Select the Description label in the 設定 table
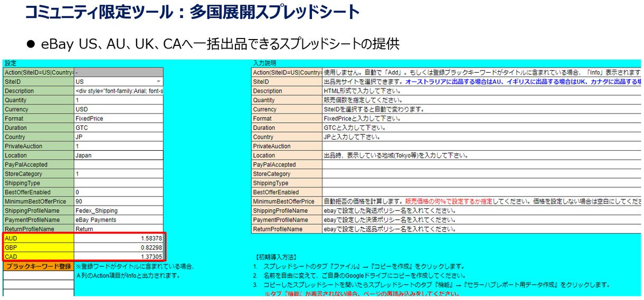The height and width of the screenshot is (300, 644). click(x=39, y=91)
